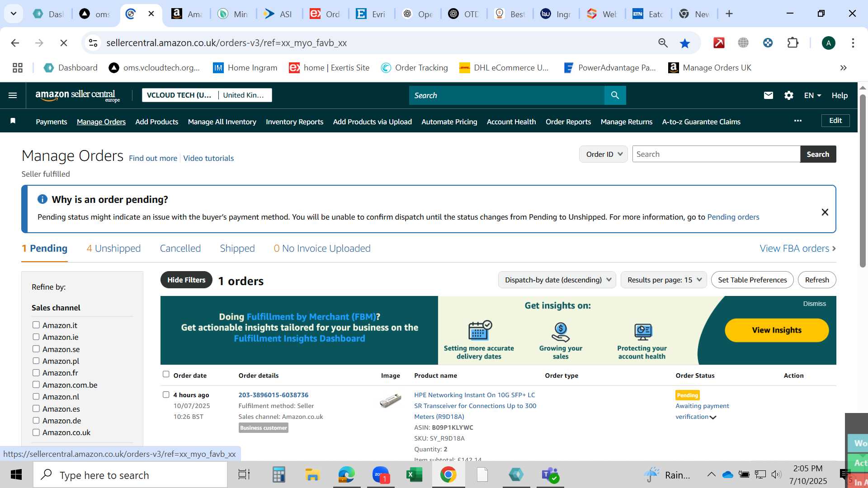Tick the Amazon.pl sales channel checkbox

pyautogui.click(x=36, y=361)
